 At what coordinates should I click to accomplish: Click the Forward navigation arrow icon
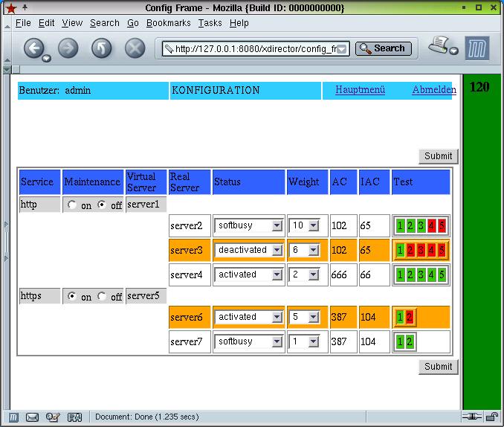click(x=68, y=49)
